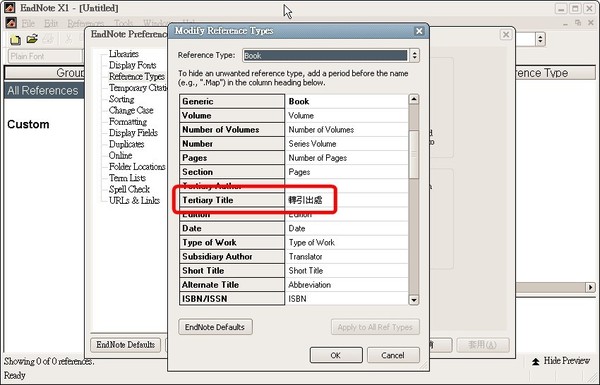Click the EndNote application icon in title bar
This screenshot has width=600, height=385.
[10, 7]
